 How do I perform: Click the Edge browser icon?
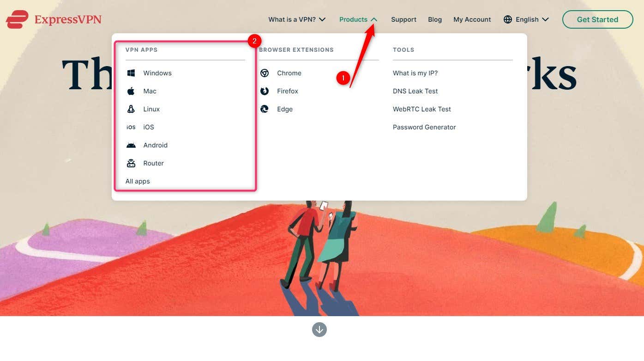(x=265, y=109)
